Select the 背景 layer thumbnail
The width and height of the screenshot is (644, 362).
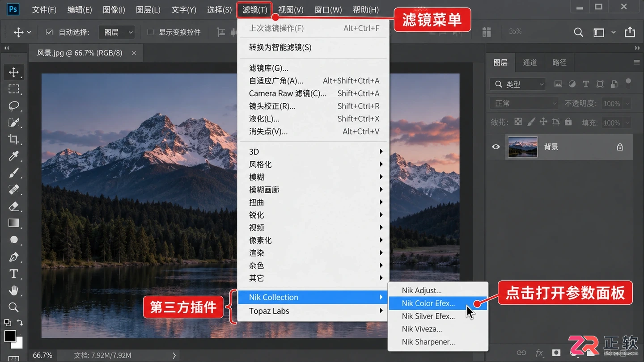tap(523, 147)
